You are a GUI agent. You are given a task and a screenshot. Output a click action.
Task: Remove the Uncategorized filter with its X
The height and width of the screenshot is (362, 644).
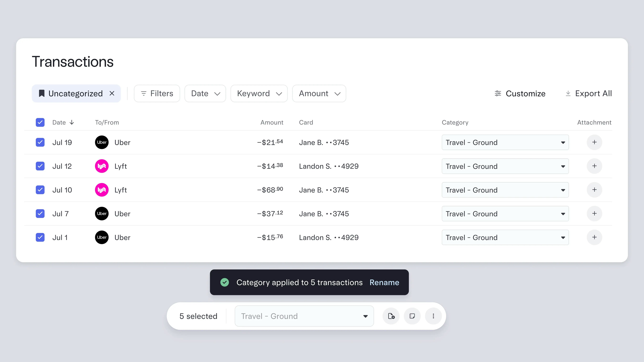tap(112, 93)
